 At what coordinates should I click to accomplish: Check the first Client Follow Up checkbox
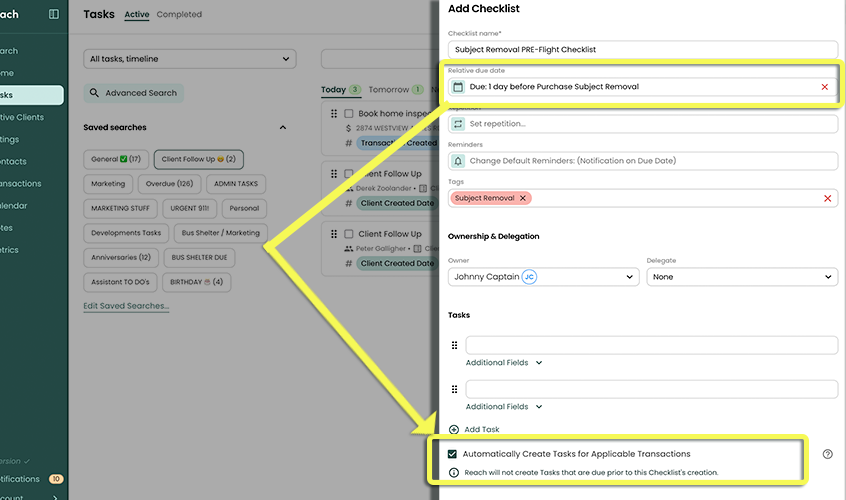(349, 174)
